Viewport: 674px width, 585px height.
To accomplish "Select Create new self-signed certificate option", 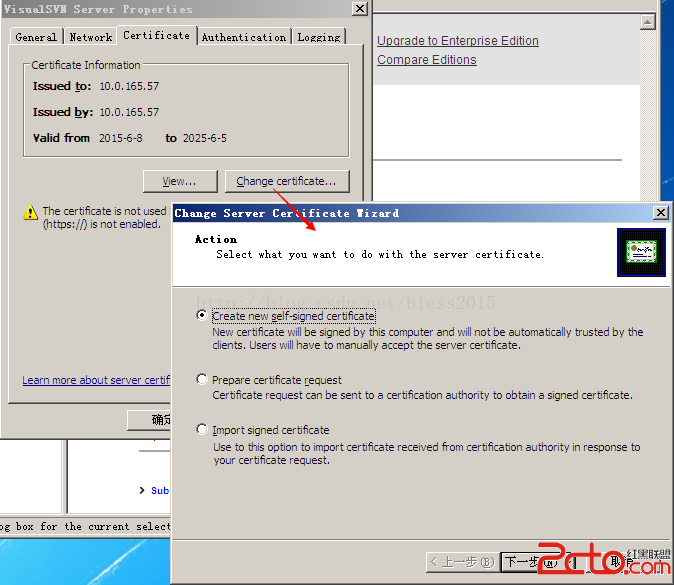I will pyautogui.click(x=201, y=315).
